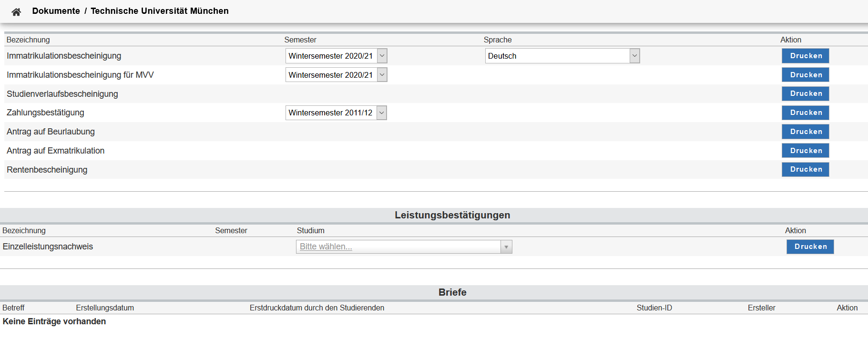Click the Erstellungsdatum column header

click(x=105, y=308)
